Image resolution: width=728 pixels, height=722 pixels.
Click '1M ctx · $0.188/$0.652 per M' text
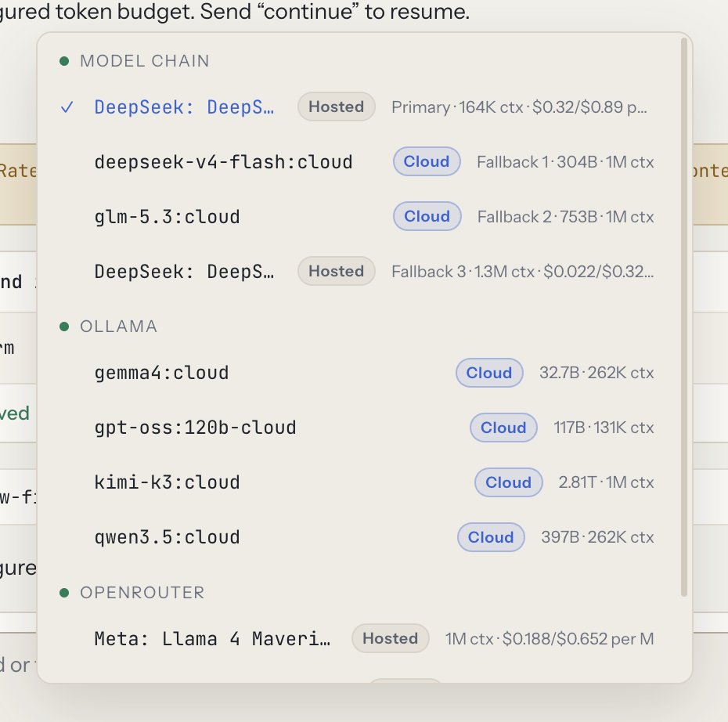click(550, 639)
